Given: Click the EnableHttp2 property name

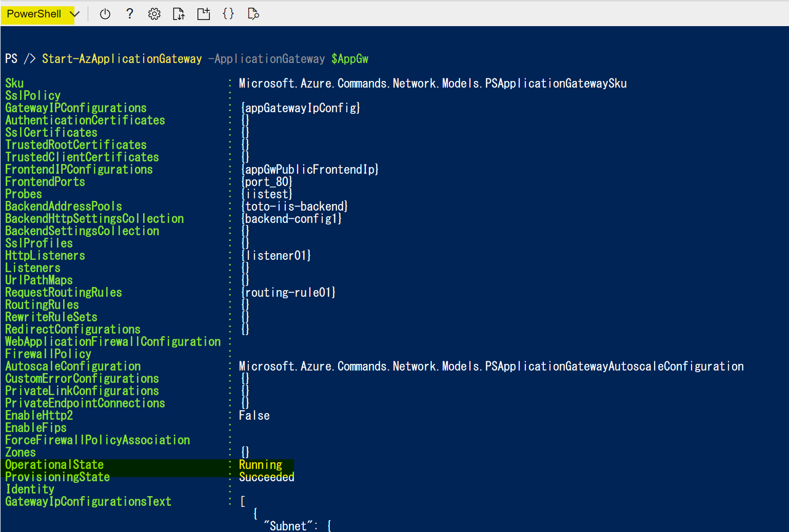Looking at the screenshot, I should (39, 416).
